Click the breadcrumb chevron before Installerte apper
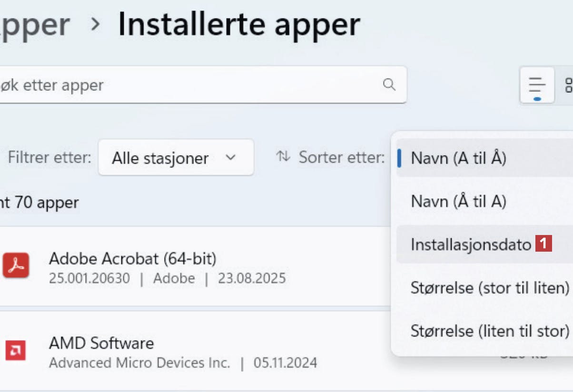The width and height of the screenshot is (573, 392). pyautogui.click(x=95, y=24)
